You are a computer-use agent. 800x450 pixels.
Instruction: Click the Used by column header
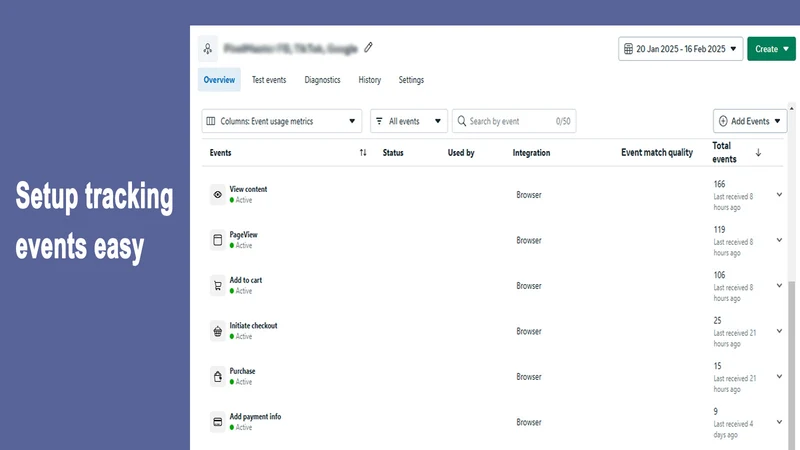461,153
